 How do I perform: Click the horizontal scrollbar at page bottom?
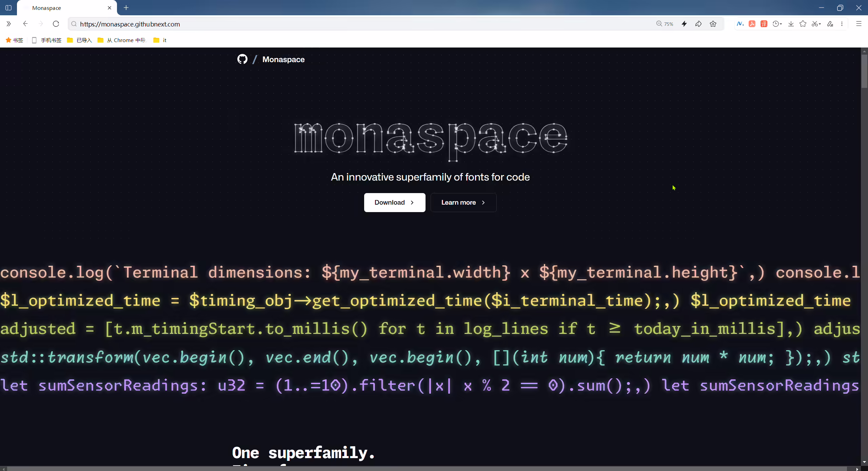tap(427, 468)
